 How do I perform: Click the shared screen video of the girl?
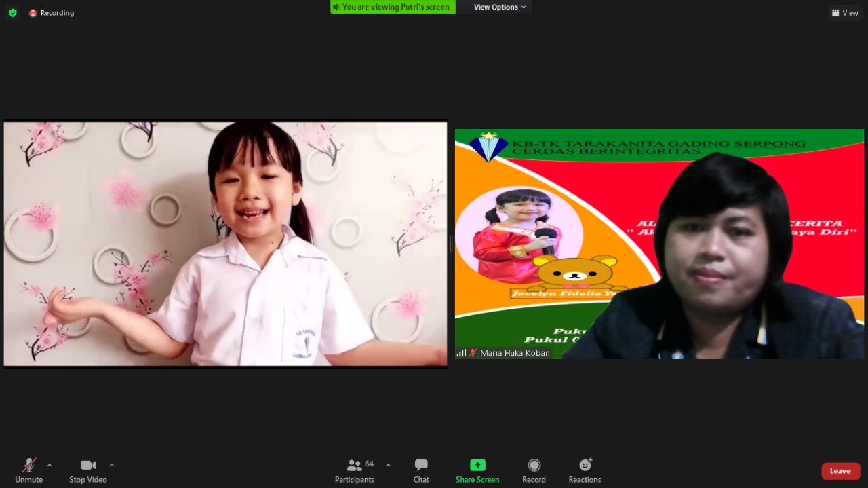coord(225,244)
